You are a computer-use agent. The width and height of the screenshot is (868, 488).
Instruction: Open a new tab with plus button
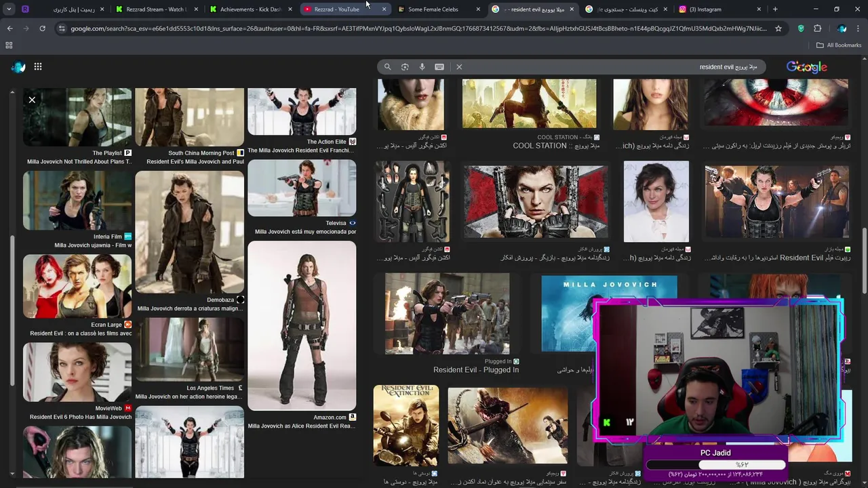click(x=775, y=9)
